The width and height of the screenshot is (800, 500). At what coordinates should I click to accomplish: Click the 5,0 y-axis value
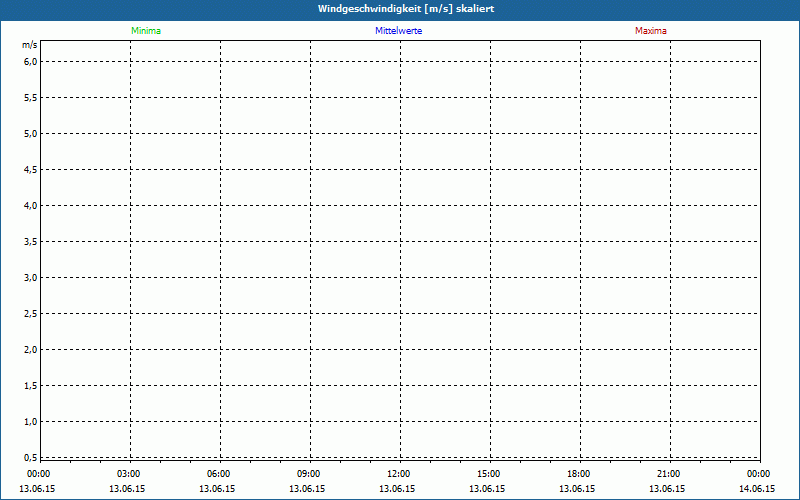point(31,134)
